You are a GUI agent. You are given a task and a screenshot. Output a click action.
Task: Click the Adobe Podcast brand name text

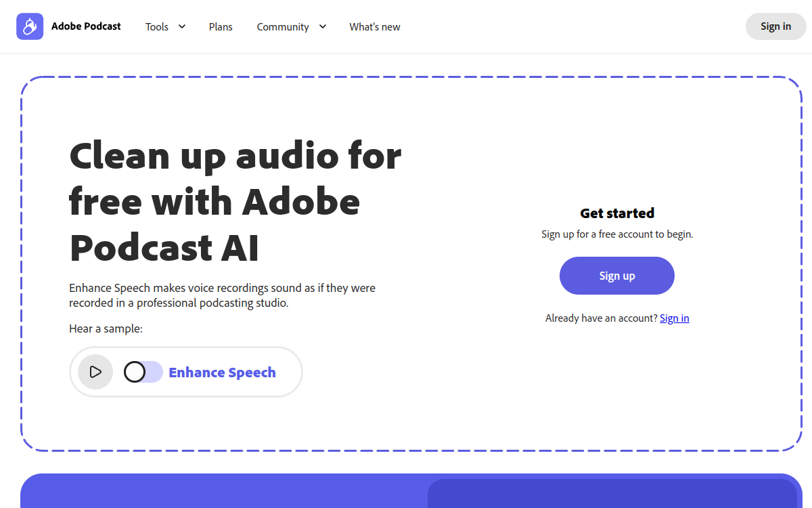coord(86,26)
